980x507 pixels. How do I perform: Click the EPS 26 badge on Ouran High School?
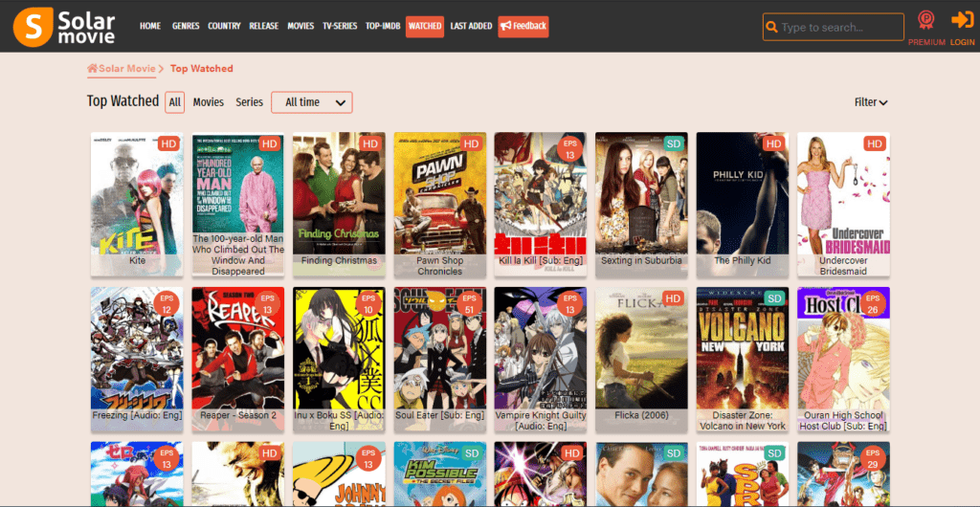click(x=873, y=304)
